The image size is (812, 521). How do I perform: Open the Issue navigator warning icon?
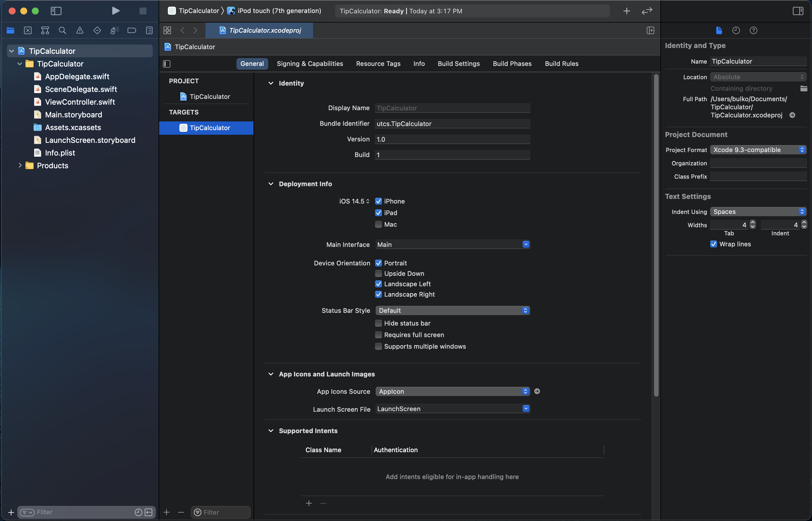pos(80,30)
